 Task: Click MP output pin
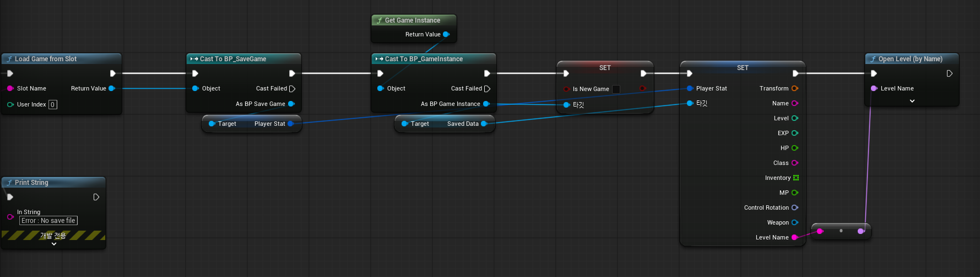[795, 193]
